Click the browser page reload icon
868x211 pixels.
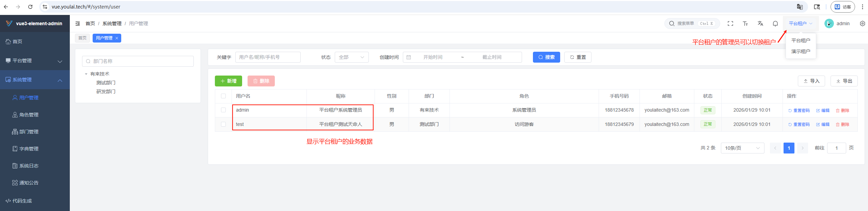[x=30, y=7]
